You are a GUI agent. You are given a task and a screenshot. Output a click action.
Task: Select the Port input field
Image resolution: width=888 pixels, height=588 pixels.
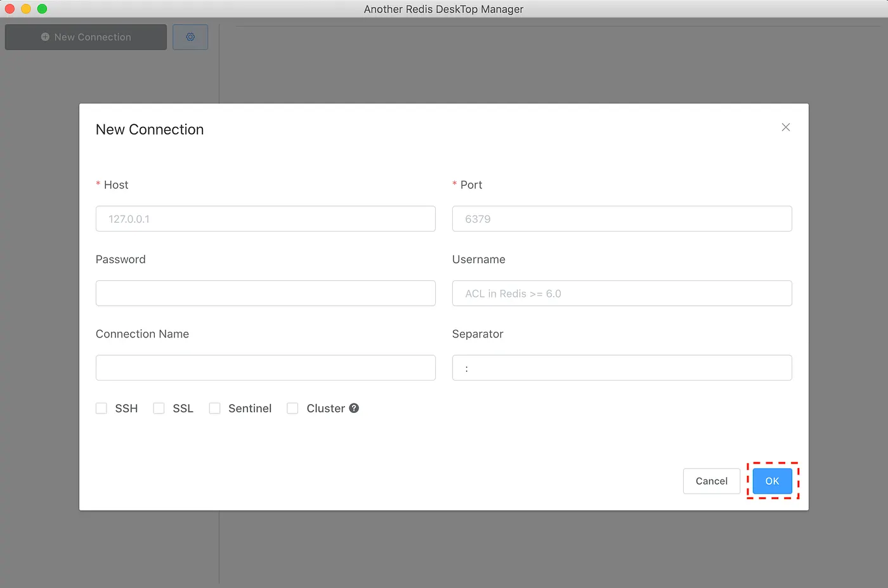(x=622, y=219)
